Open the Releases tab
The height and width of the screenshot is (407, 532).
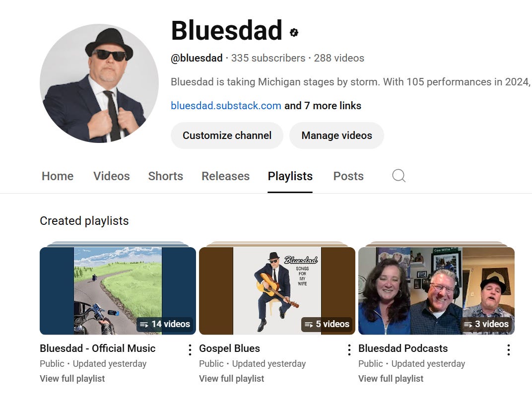click(x=225, y=176)
